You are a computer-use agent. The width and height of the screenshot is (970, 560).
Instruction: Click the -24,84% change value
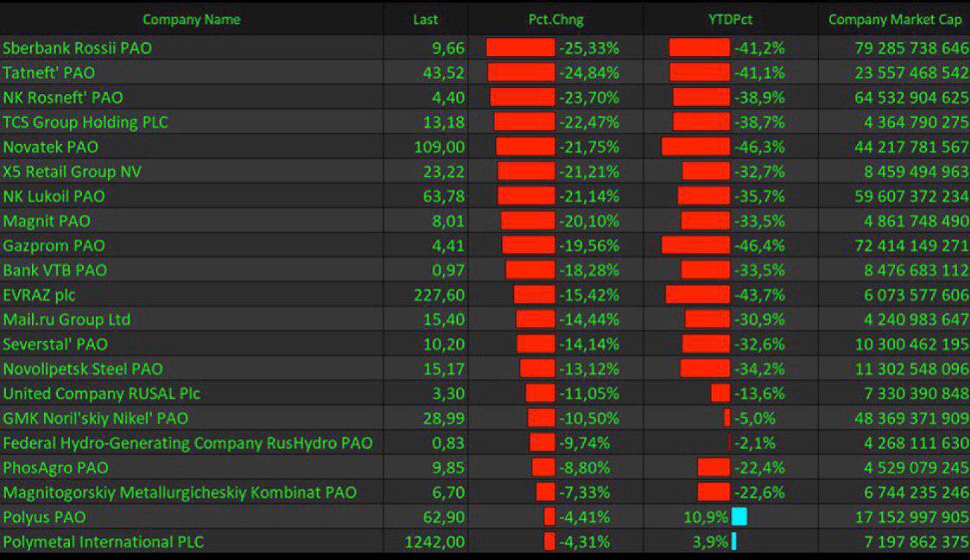[x=589, y=73]
